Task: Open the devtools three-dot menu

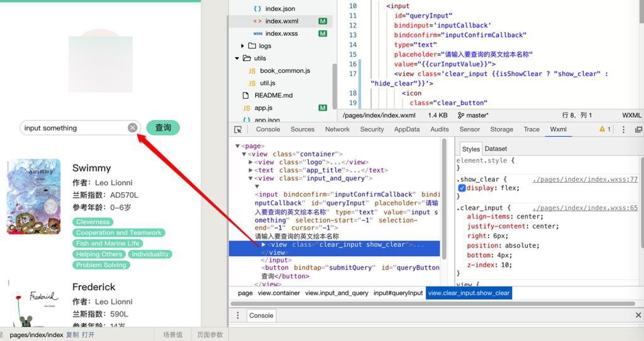Action: [x=623, y=129]
